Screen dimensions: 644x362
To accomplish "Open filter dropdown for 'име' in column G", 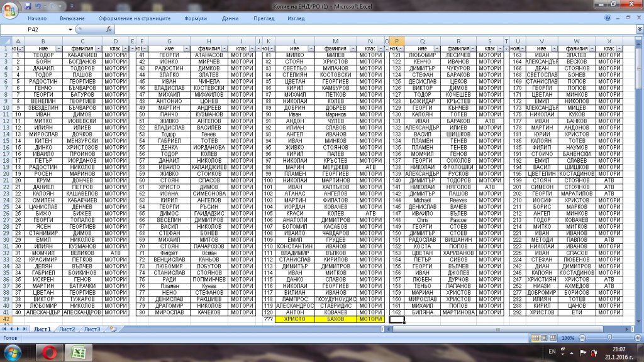I will (186, 49).
